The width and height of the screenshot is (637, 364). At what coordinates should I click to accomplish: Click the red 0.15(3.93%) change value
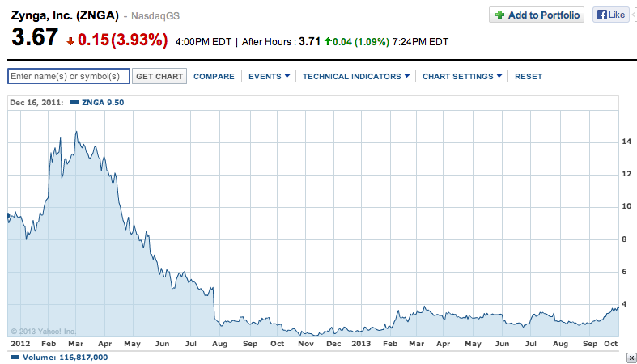pyautogui.click(x=123, y=40)
